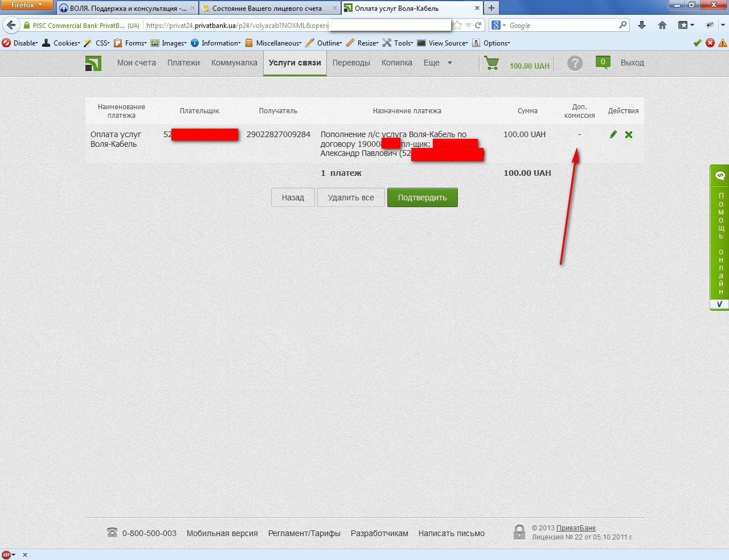Viewport: 729px width, 560px height.
Task: Click the Назад button
Action: 293,197
